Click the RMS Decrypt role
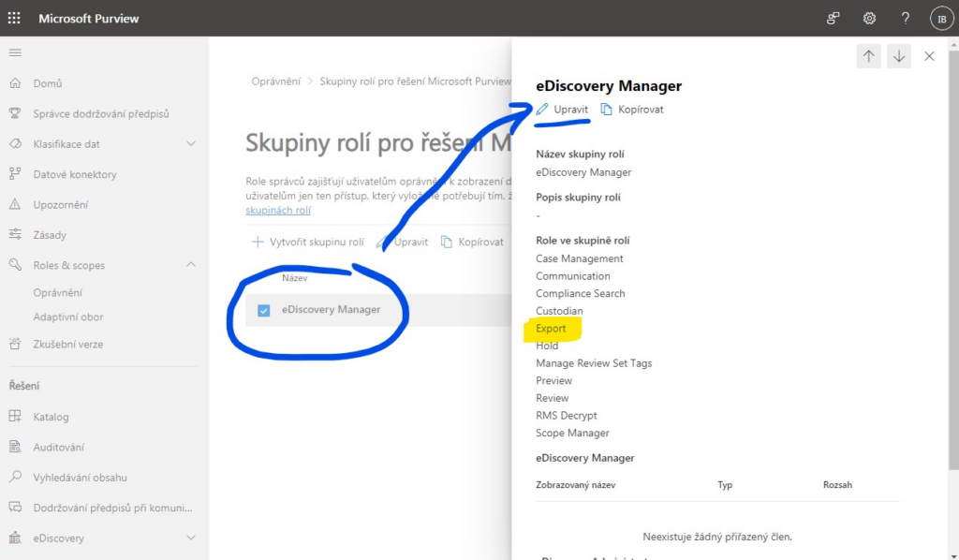The width and height of the screenshot is (959, 560). click(x=567, y=416)
